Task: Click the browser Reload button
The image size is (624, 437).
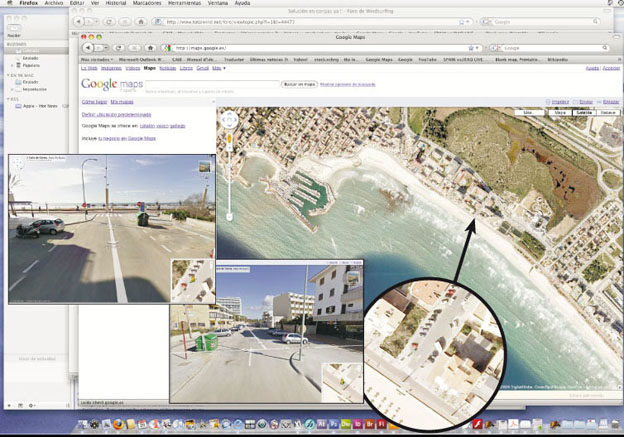Action: pos(120,47)
